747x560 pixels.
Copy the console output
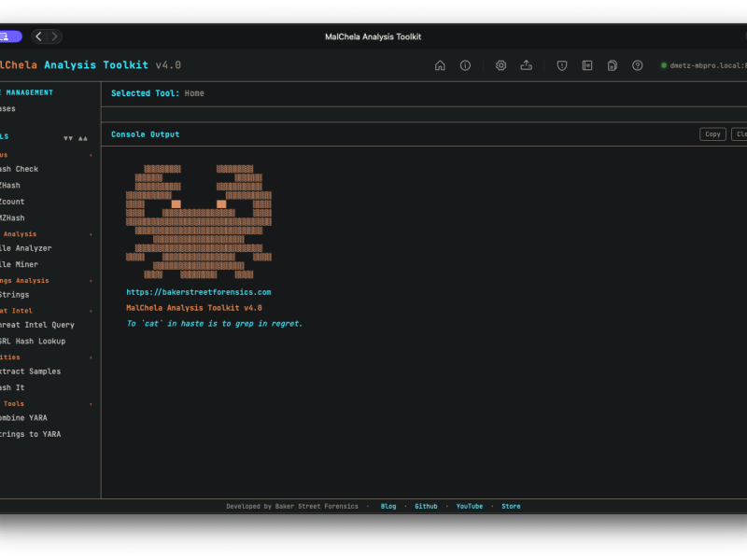712,134
